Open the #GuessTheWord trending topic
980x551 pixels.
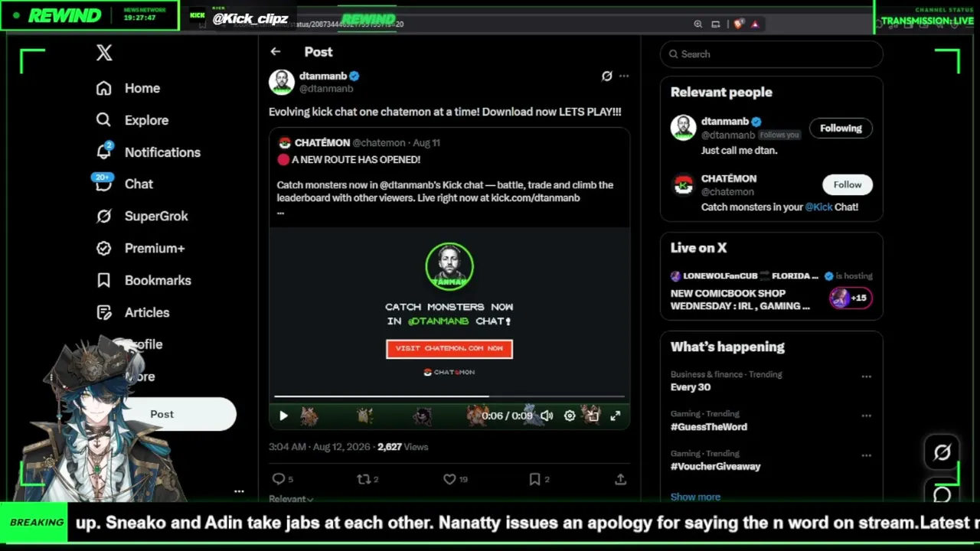click(709, 427)
